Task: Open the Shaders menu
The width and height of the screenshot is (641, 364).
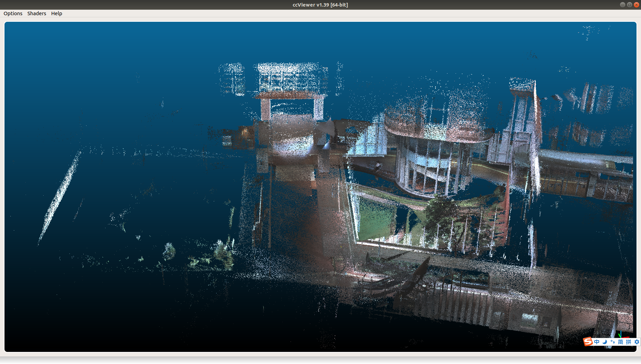Action: click(x=37, y=13)
